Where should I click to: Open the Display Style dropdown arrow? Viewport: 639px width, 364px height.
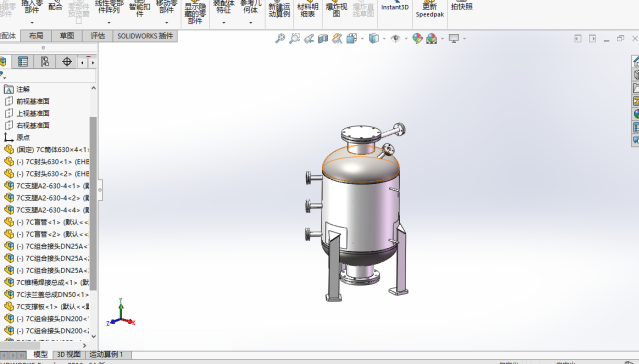384,39
